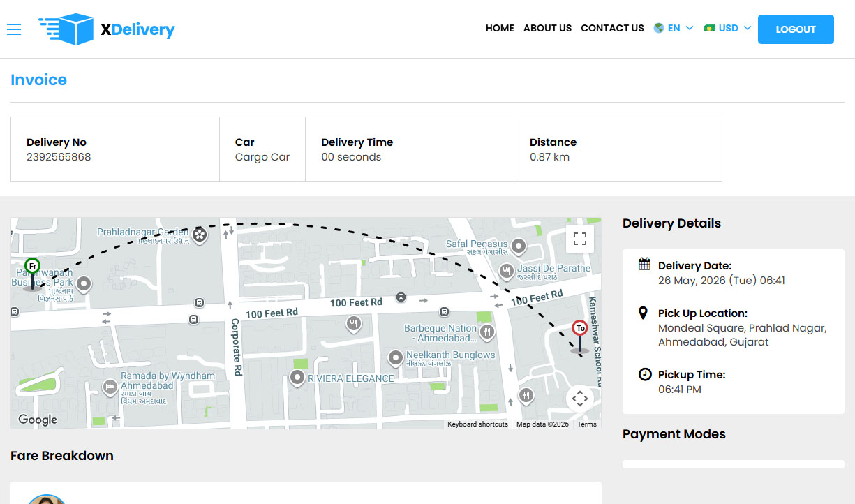The image size is (855, 504).
Task: Click the Parshwanath Business Park pin
Action: coord(84,283)
